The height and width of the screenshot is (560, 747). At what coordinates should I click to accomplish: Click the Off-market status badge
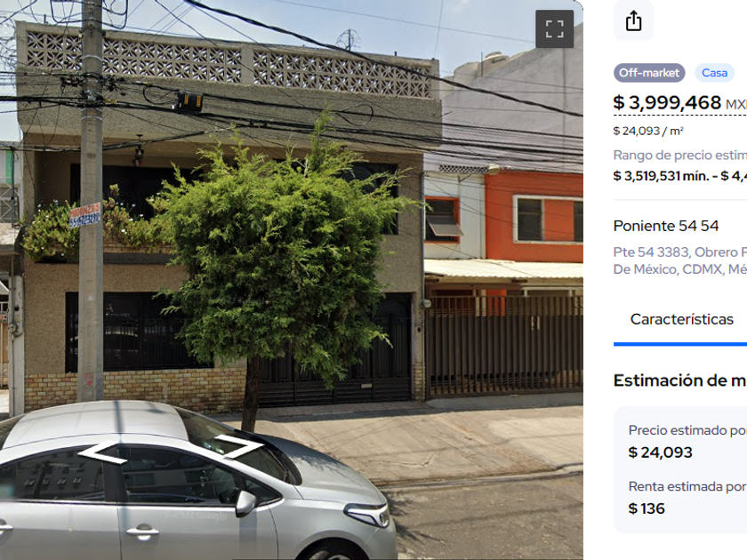pyautogui.click(x=649, y=73)
